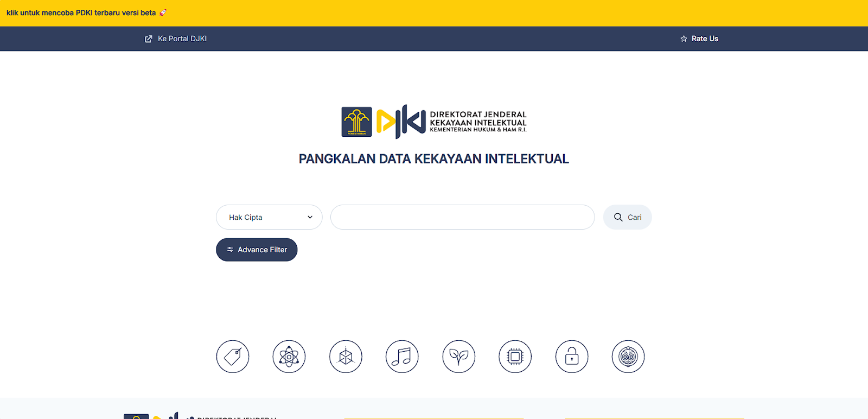Click the Pengayoman emblem icon
This screenshot has width=868, height=419.
[356, 122]
